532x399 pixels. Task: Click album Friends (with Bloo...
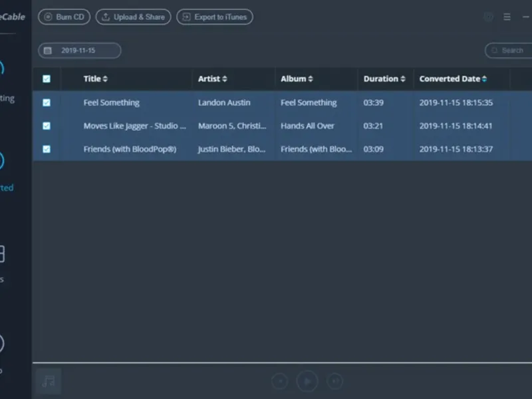pos(317,149)
